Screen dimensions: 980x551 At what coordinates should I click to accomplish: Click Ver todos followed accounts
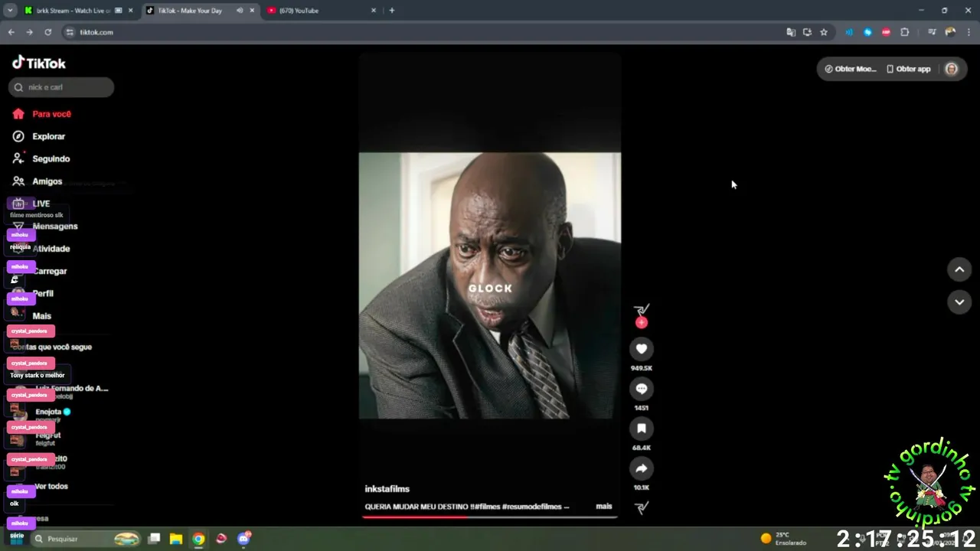click(x=51, y=487)
